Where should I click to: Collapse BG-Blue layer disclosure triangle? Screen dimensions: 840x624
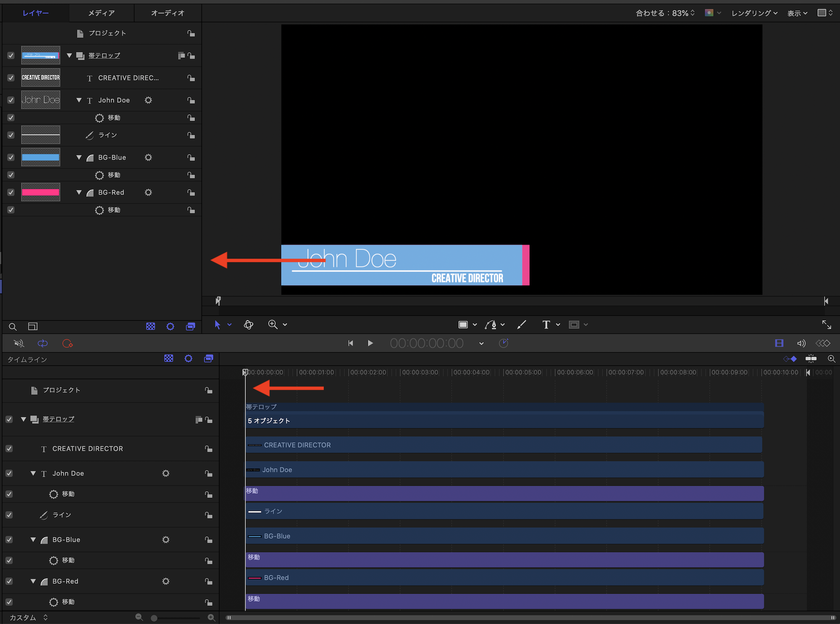coord(79,157)
